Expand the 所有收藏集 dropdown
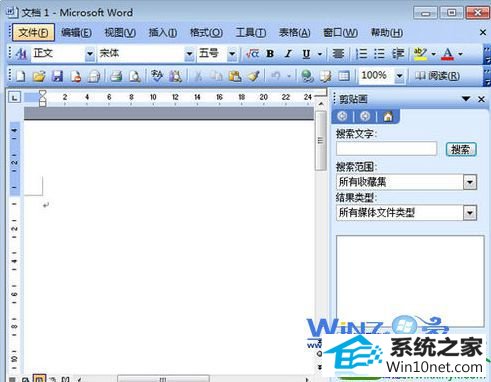 point(470,182)
